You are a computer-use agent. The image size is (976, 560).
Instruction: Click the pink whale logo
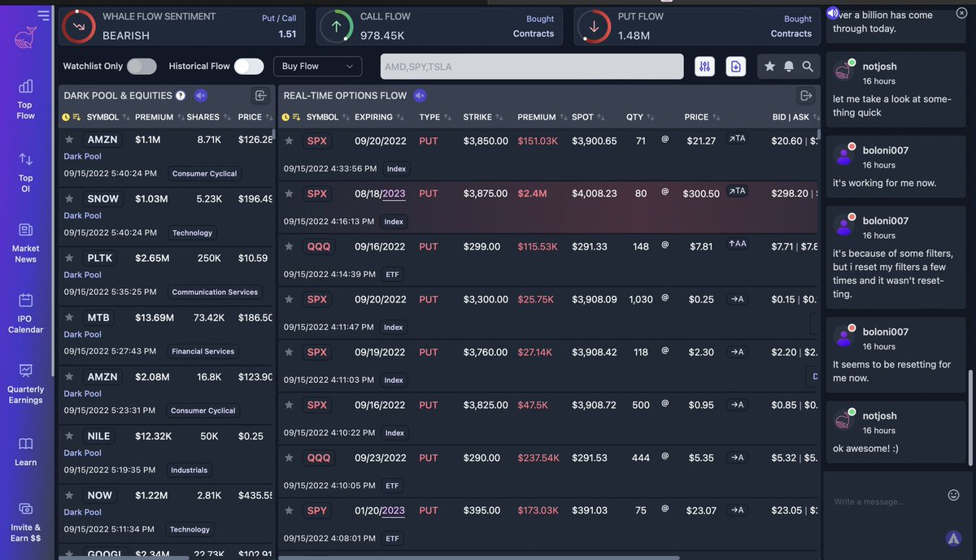(x=25, y=38)
